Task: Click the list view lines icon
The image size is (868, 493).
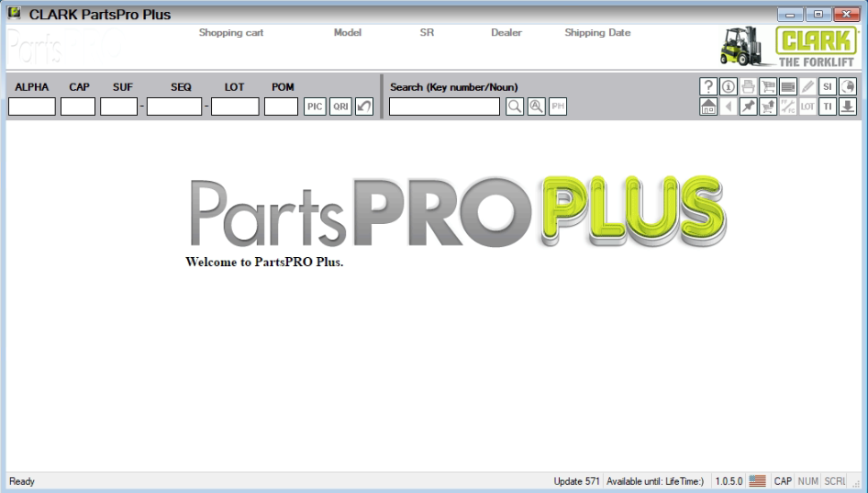Action: pyautogui.click(x=788, y=86)
